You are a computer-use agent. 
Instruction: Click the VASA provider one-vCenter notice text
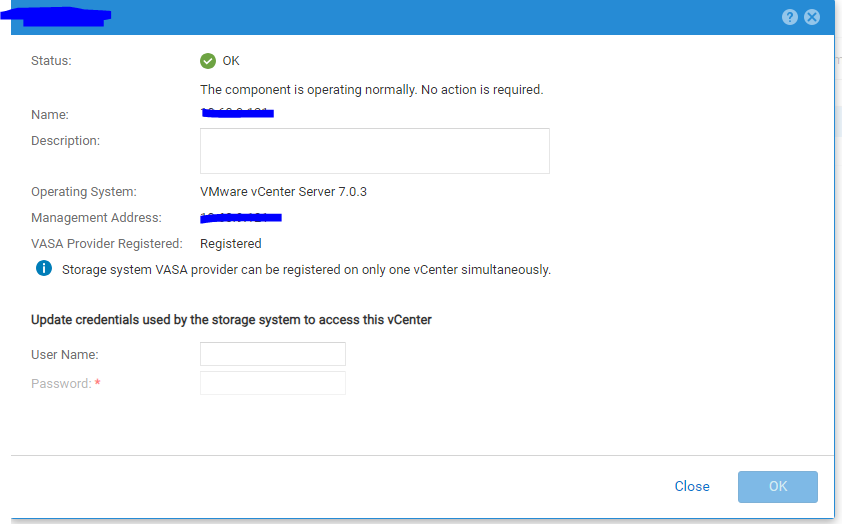[306, 270]
